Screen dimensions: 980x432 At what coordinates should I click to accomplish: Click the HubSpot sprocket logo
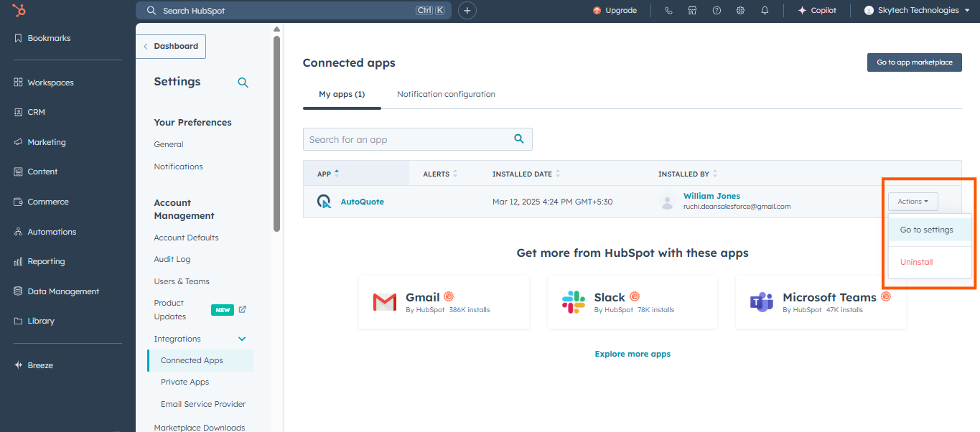(x=20, y=10)
